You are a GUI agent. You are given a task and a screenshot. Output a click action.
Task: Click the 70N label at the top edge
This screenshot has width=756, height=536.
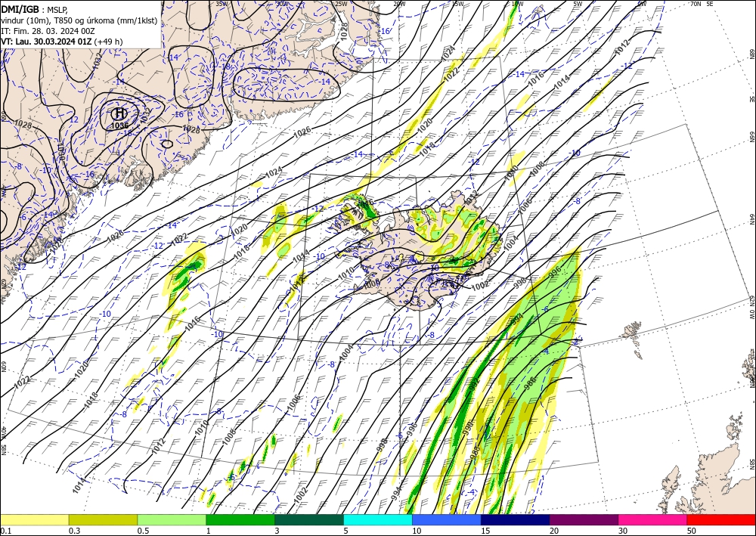click(x=696, y=3)
